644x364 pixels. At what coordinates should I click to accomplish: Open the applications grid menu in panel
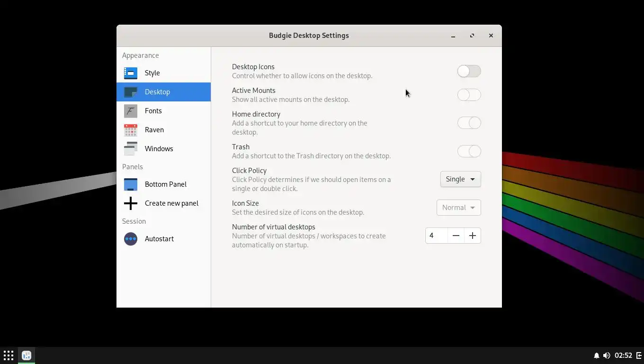(9, 355)
